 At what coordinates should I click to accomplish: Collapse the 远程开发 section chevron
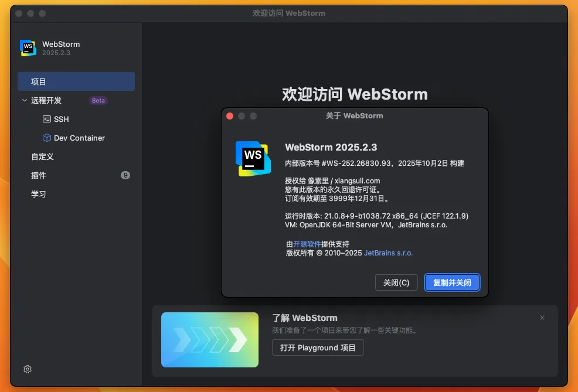pos(25,100)
